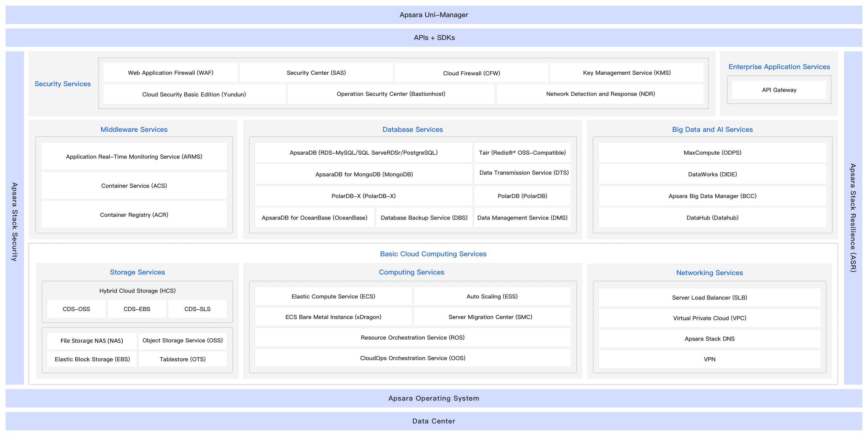Open MaxCompute (ODPS) box

tap(712, 153)
